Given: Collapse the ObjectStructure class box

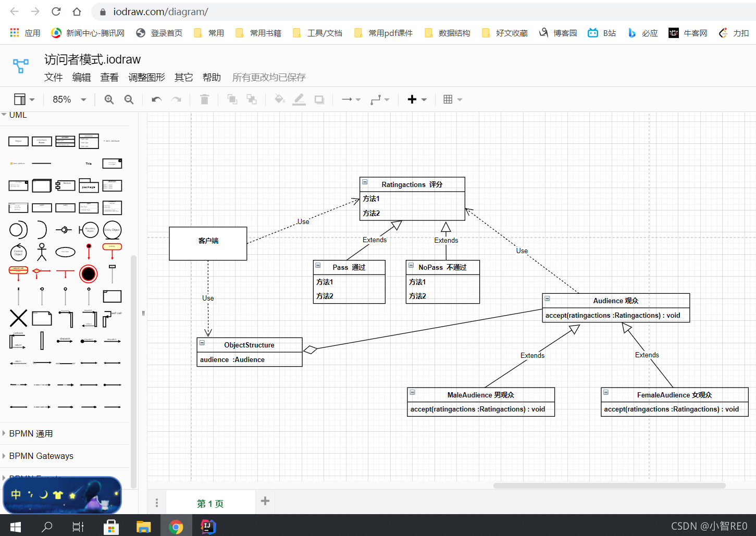Looking at the screenshot, I should [202, 343].
